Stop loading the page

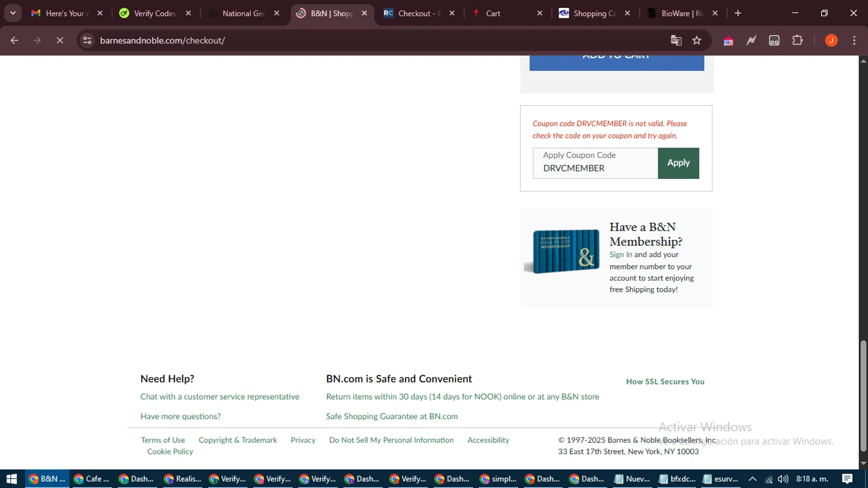(60, 41)
